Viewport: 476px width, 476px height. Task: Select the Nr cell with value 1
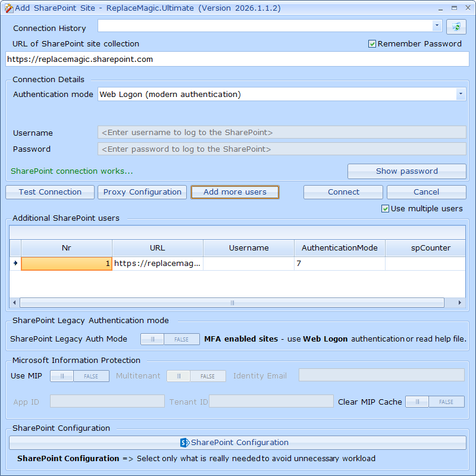click(x=67, y=264)
